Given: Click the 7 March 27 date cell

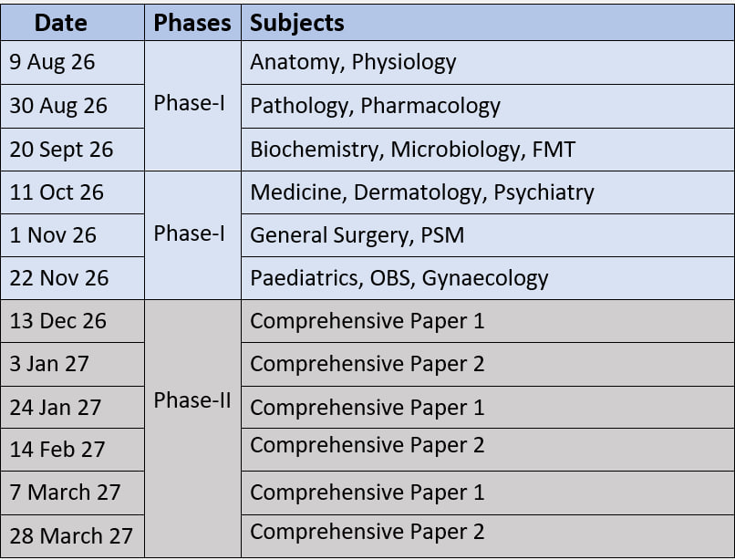Looking at the screenshot, I should (73, 493).
